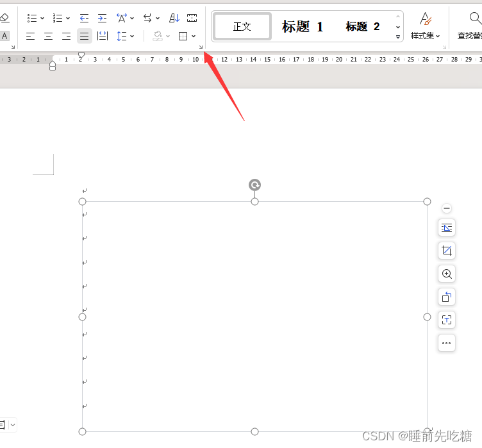Decrease paragraph indent

tap(84, 19)
